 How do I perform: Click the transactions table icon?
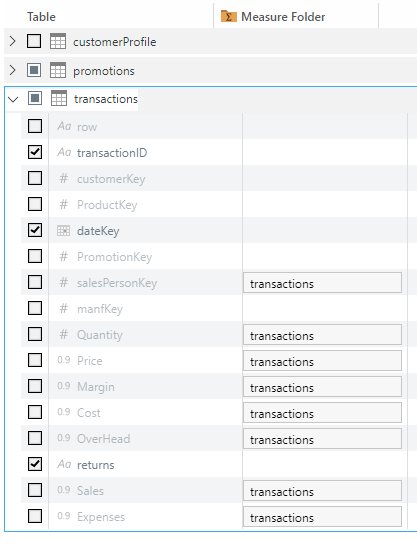click(x=59, y=98)
